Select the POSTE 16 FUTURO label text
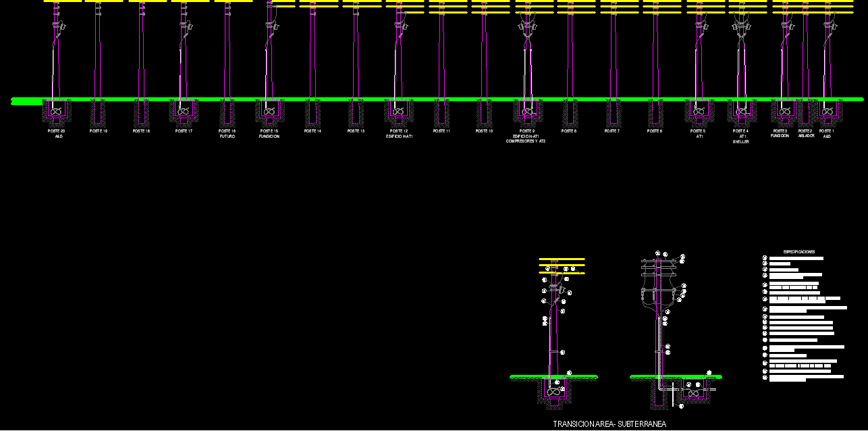The height and width of the screenshot is (431, 868). coord(227,133)
